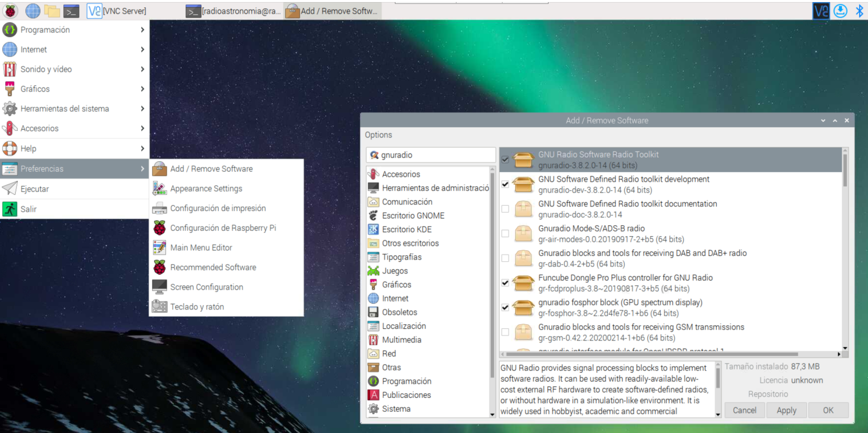Check the gnuradio-doc package checkbox
Image resolution: width=868 pixels, height=433 pixels.
coord(505,209)
